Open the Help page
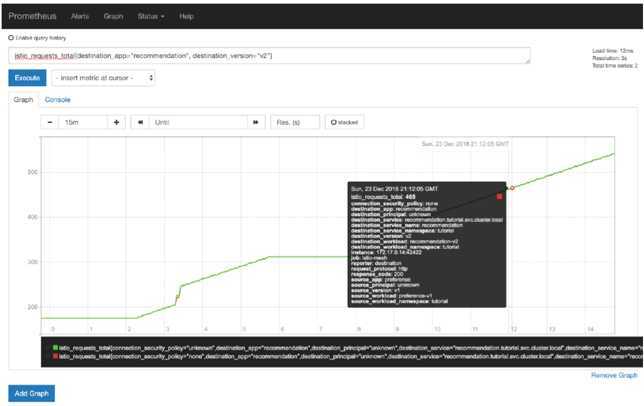 point(186,16)
